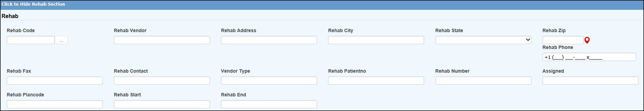Select the Rehab Contact text box
Screen dimensions: 644x111
click(162, 81)
